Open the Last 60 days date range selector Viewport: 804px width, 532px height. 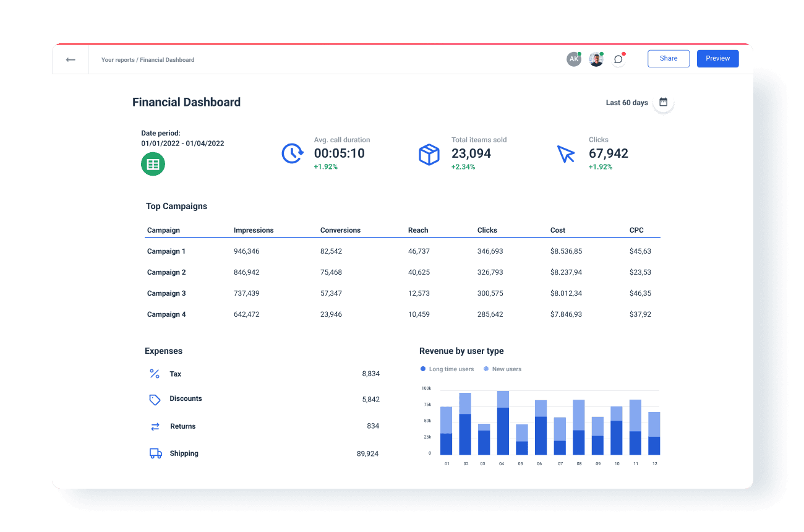click(627, 102)
